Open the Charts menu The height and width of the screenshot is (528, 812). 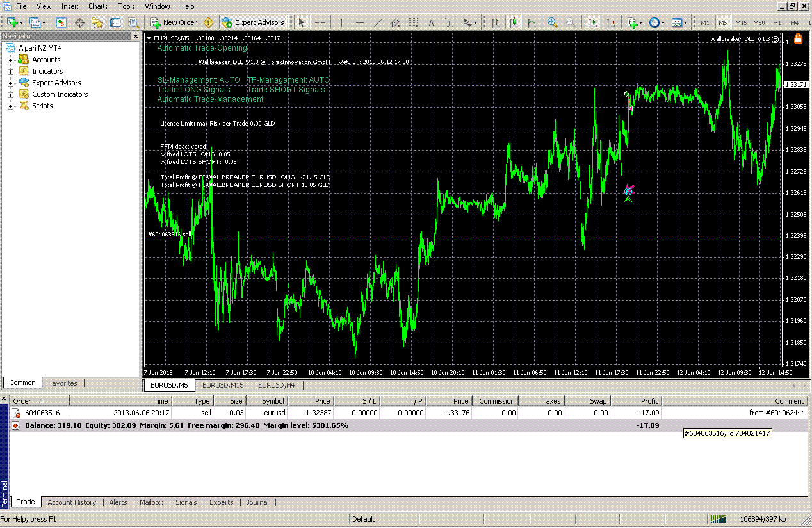(98, 6)
